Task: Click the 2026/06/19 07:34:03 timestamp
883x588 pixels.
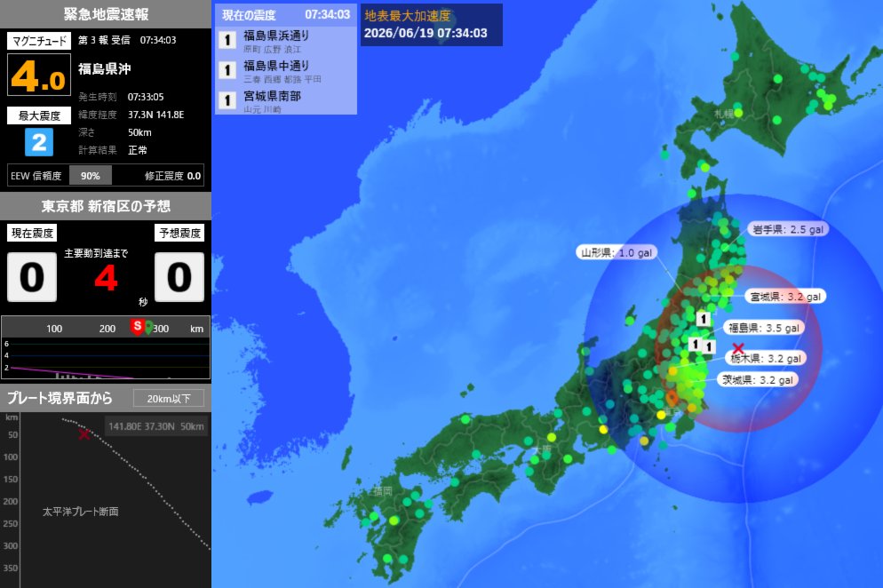Action: point(426,33)
